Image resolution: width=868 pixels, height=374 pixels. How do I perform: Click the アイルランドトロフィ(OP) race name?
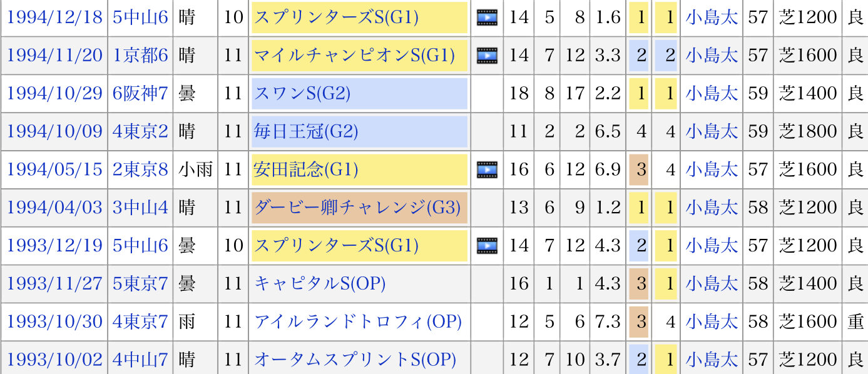(358, 322)
